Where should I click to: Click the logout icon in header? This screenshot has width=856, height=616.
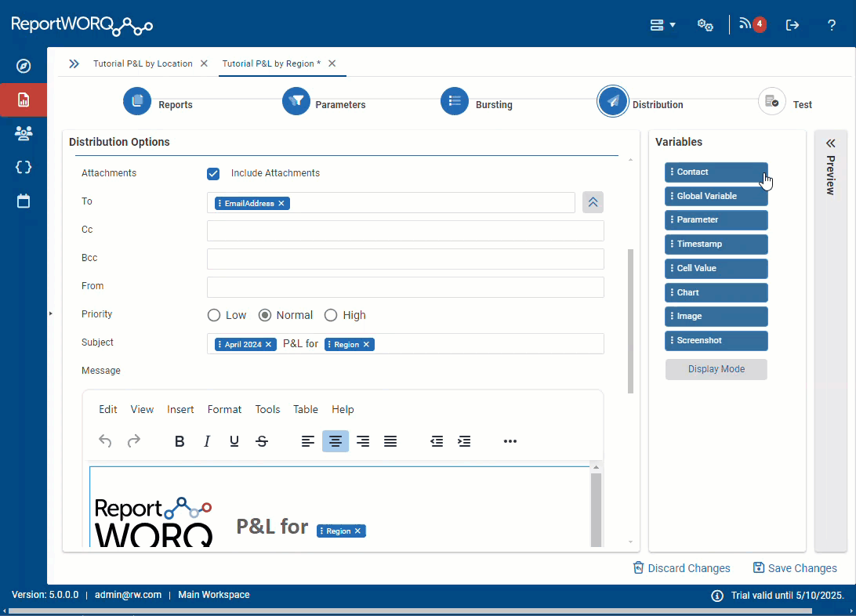(x=793, y=25)
